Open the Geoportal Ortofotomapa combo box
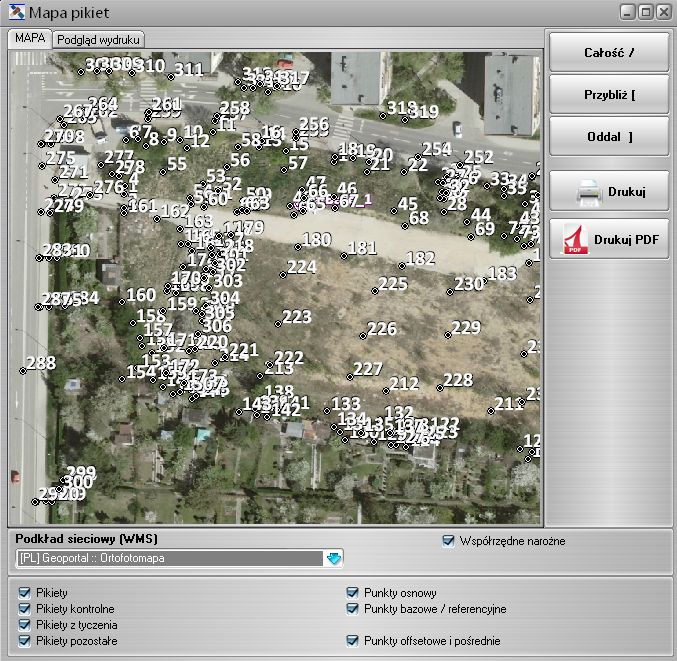The width and height of the screenshot is (677, 661). coord(170,558)
